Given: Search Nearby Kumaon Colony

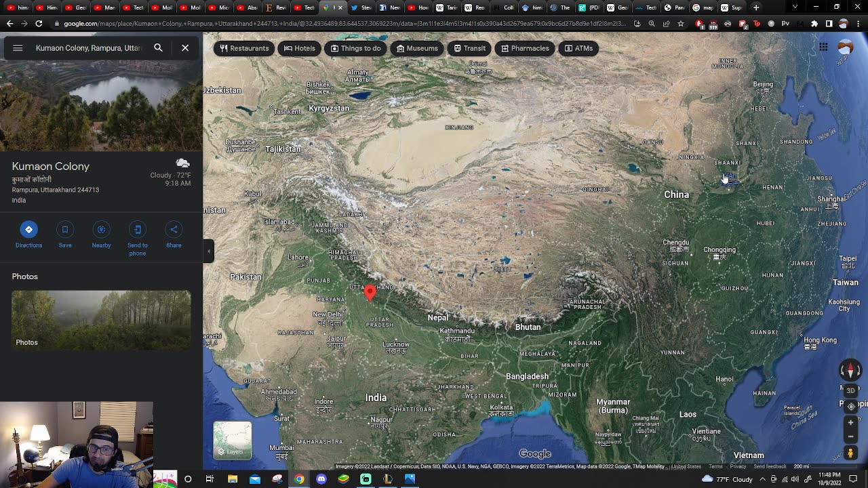Looking at the screenshot, I should point(101,234).
